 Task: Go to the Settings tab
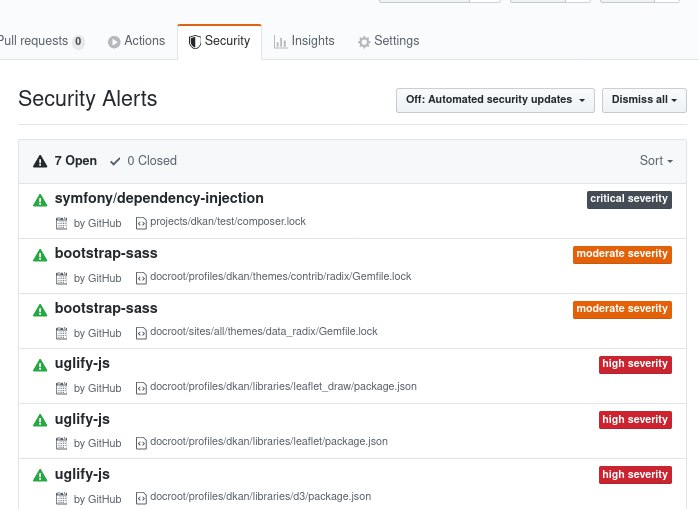(388, 41)
